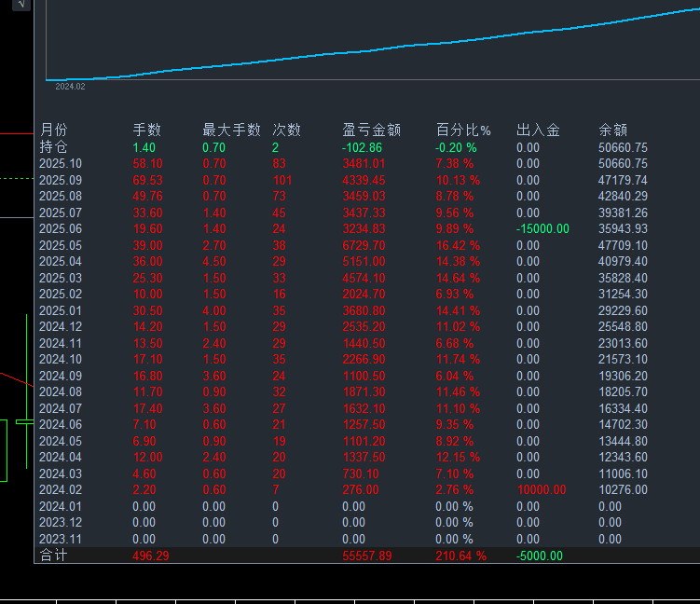Click the 手数 column header
The height and width of the screenshot is (604, 700).
[147, 130]
